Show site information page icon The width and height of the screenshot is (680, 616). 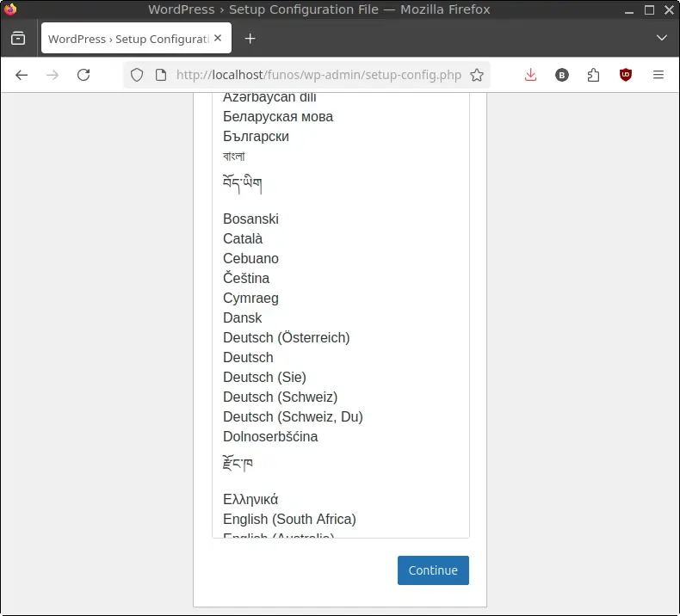[161, 75]
